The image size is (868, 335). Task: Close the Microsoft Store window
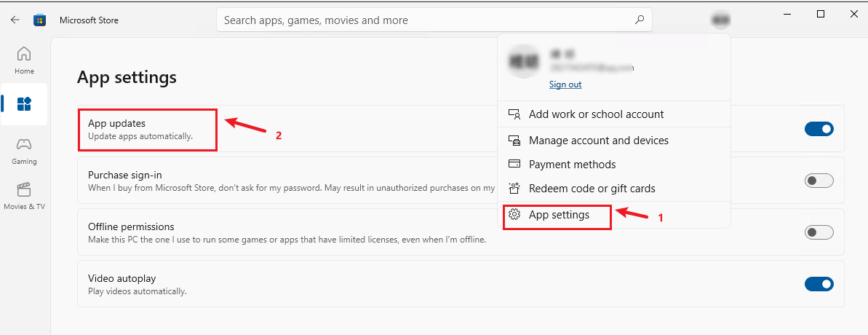(853, 15)
